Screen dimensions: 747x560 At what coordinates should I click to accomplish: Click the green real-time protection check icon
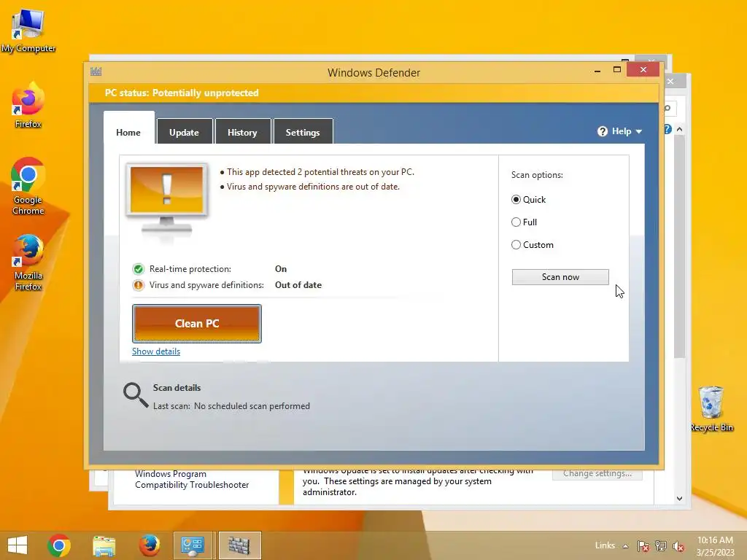point(138,269)
